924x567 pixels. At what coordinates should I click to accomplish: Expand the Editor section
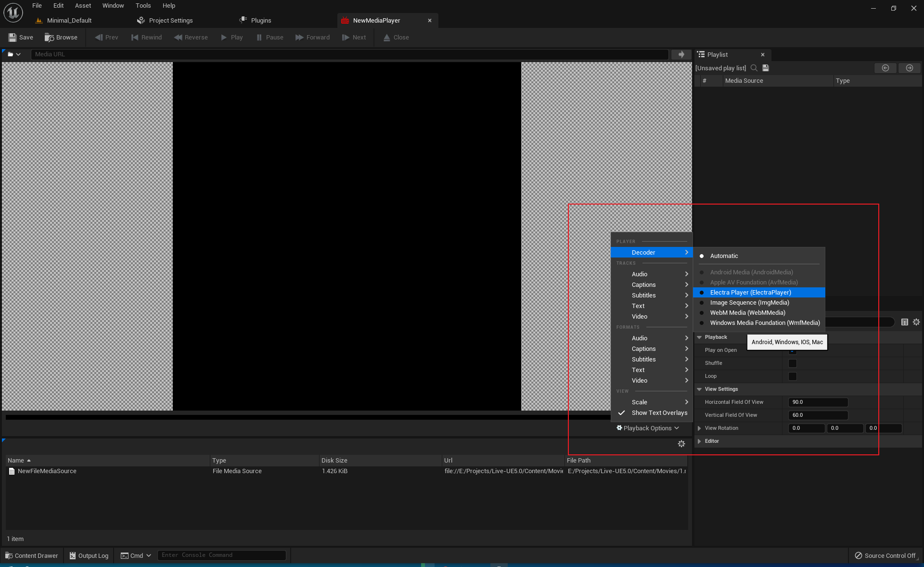click(699, 441)
